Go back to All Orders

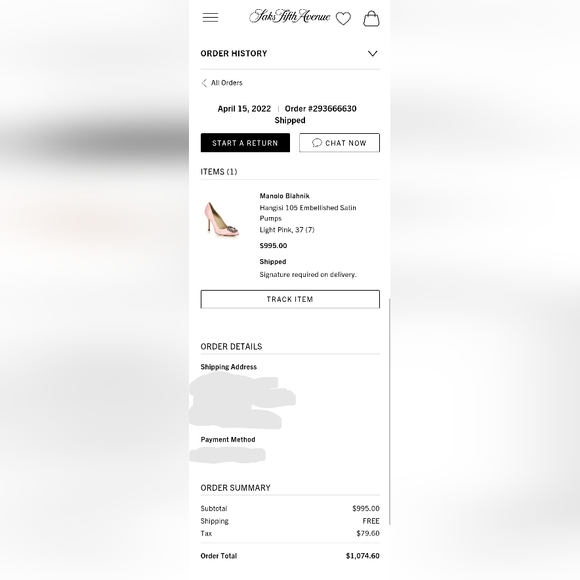tap(226, 83)
